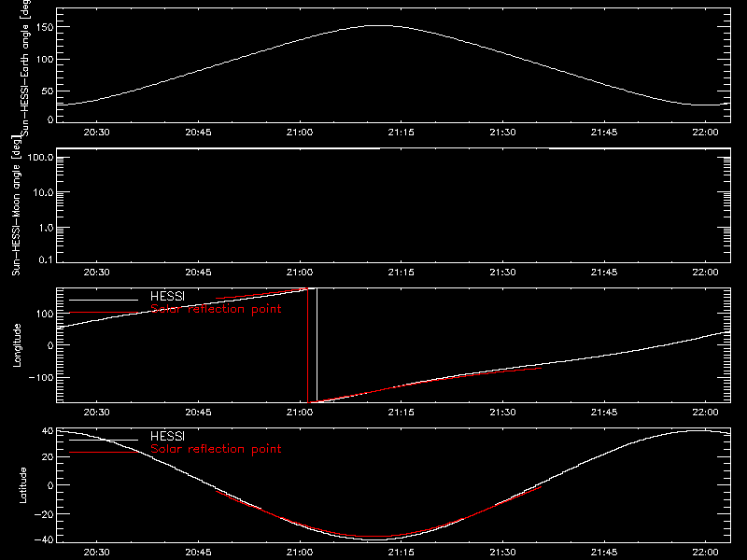
Task: Click 20:45 time label under Earth angle plot
Action: (198, 133)
